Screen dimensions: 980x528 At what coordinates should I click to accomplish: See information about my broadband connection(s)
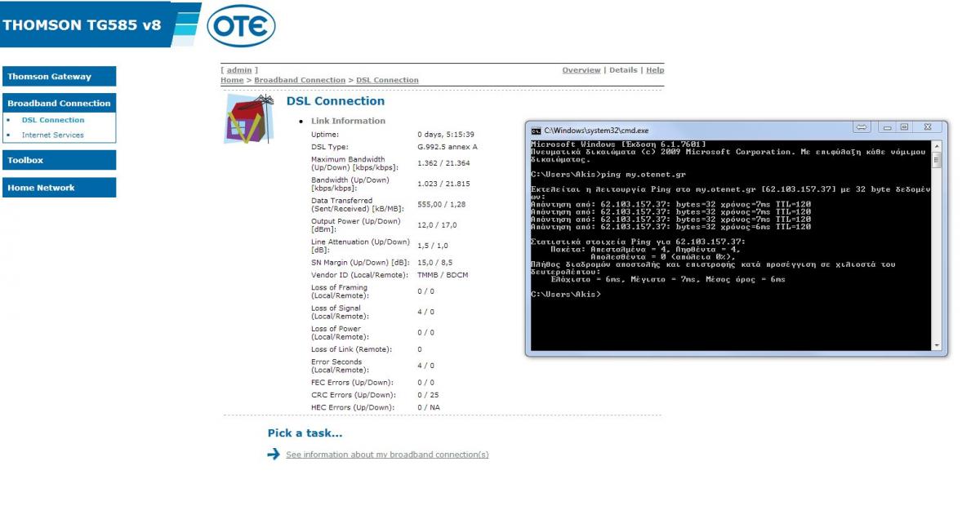point(387,455)
